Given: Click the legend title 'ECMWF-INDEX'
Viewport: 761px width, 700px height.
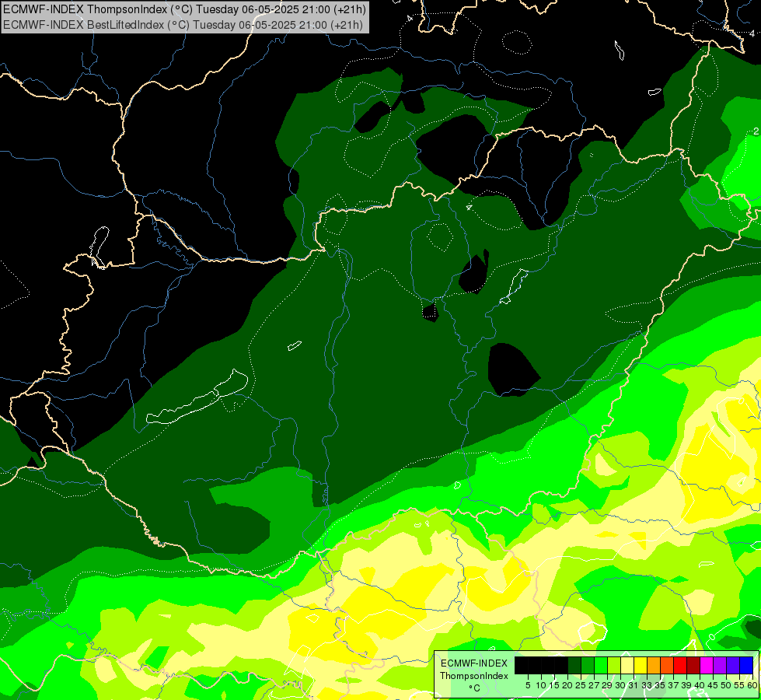Looking at the screenshot, I should click(x=474, y=663).
